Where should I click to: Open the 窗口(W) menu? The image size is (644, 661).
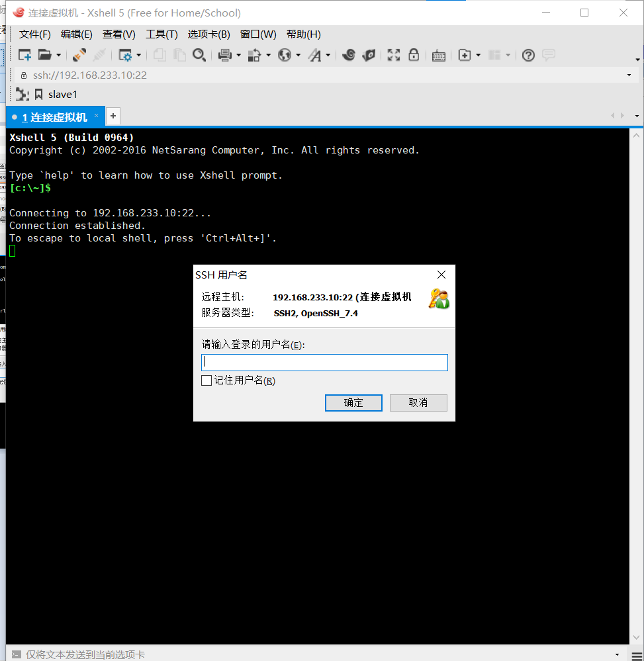(x=258, y=34)
